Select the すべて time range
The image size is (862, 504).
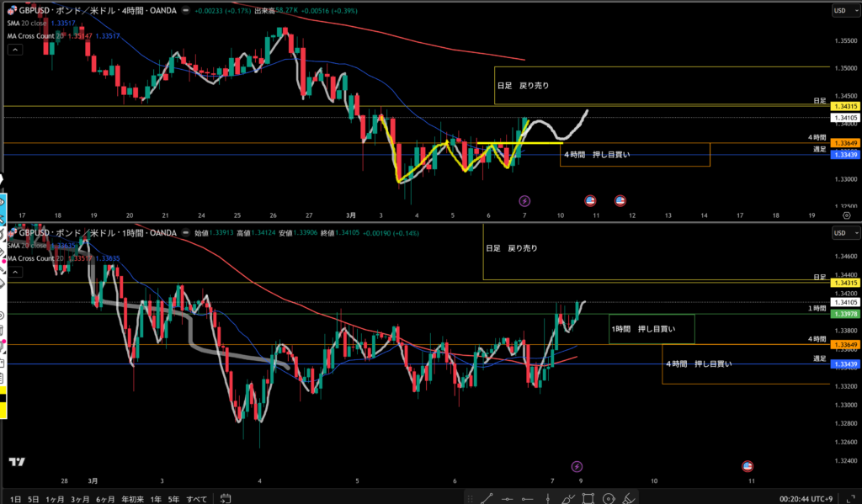(x=196, y=497)
